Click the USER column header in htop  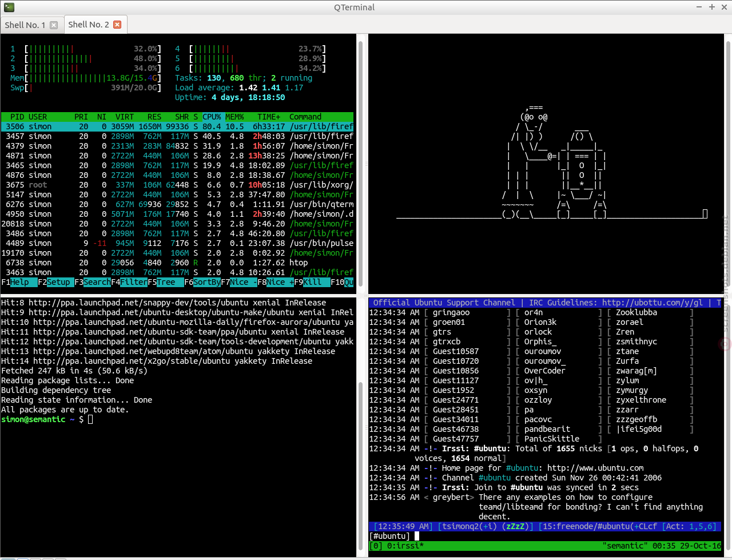pos(38,117)
